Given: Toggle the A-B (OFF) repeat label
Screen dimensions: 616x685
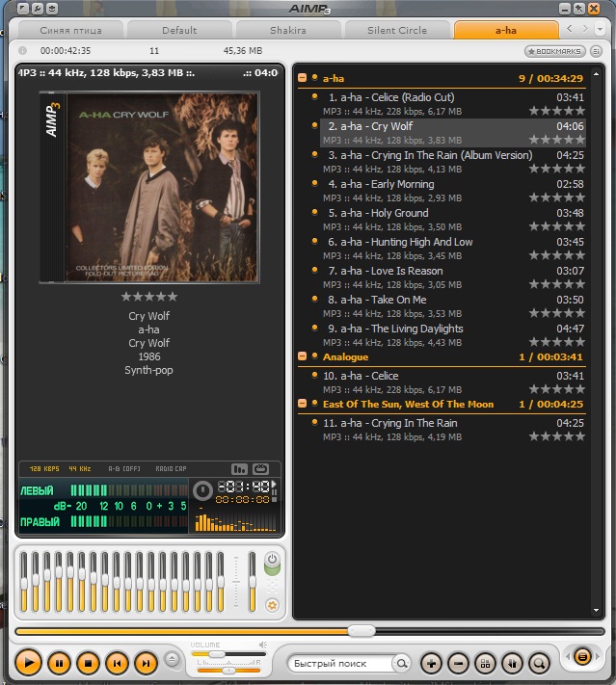Looking at the screenshot, I should [124, 469].
